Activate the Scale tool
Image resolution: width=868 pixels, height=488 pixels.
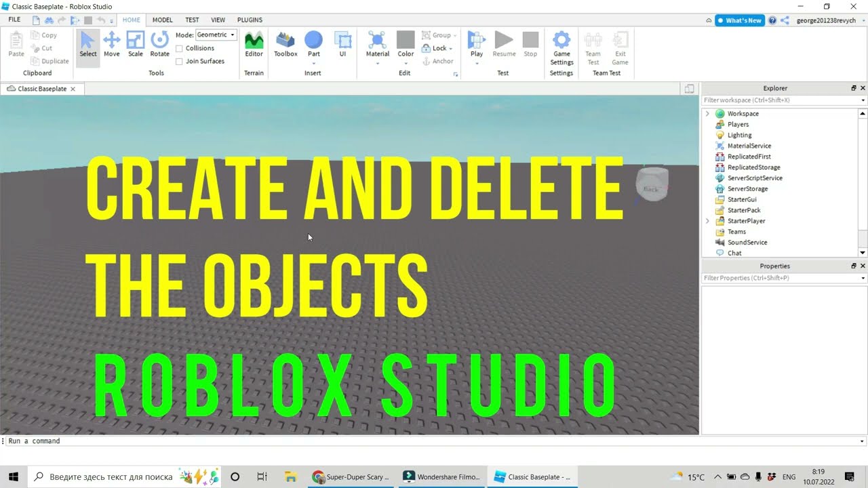coord(136,45)
